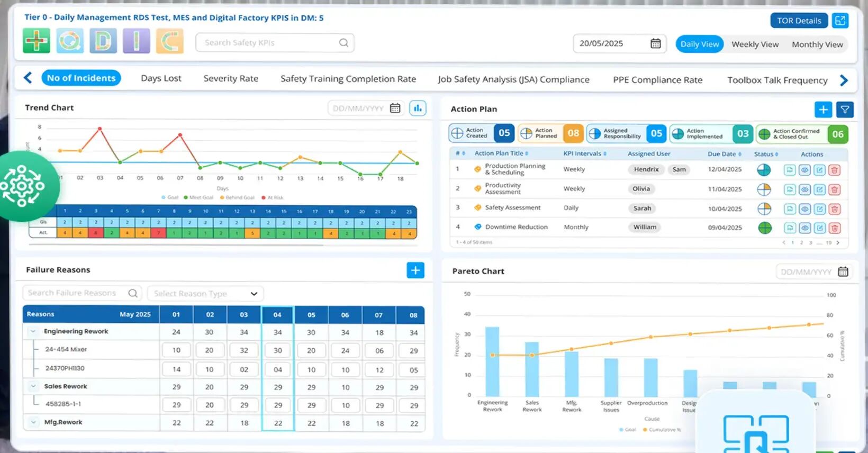Open the orange Cost 'C' icon
This screenshot has width=868, height=453.
click(x=169, y=41)
